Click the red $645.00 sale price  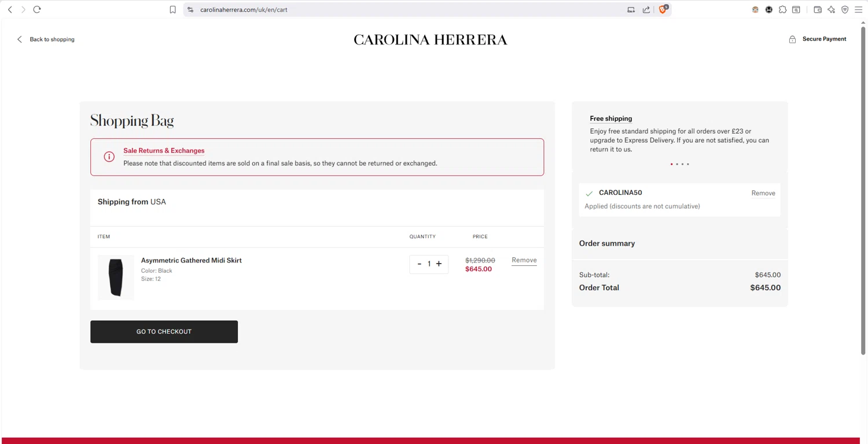pyautogui.click(x=479, y=269)
